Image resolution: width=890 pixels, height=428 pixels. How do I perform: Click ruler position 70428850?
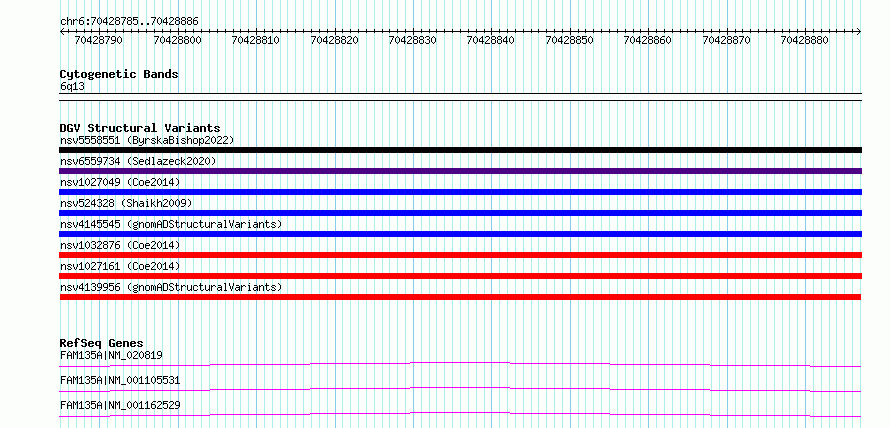(569, 40)
